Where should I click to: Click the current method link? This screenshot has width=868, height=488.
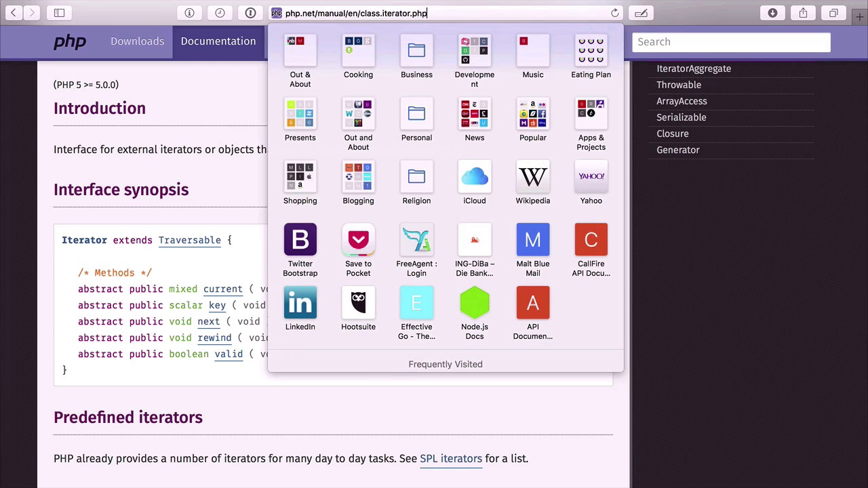coord(222,289)
